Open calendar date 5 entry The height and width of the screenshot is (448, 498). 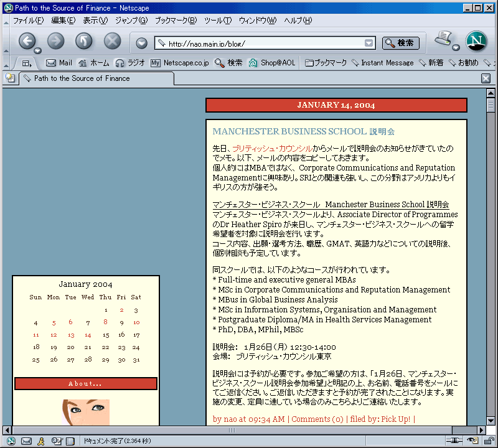[x=54, y=323]
